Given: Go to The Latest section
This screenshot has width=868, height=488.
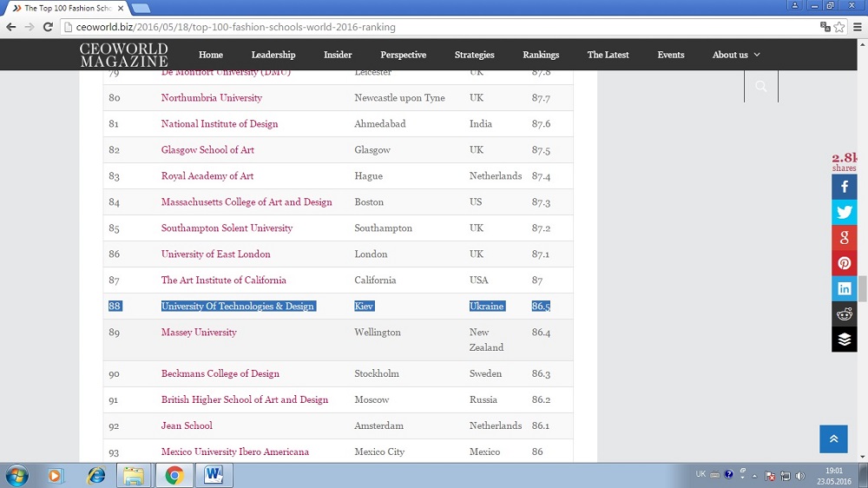Looking at the screenshot, I should click(x=608, y=55).
